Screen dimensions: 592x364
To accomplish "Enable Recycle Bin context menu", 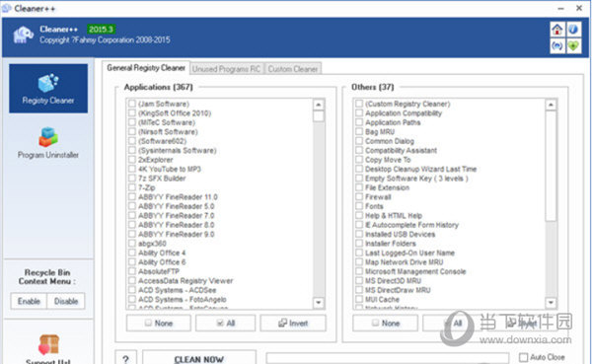I will (29, 301).
